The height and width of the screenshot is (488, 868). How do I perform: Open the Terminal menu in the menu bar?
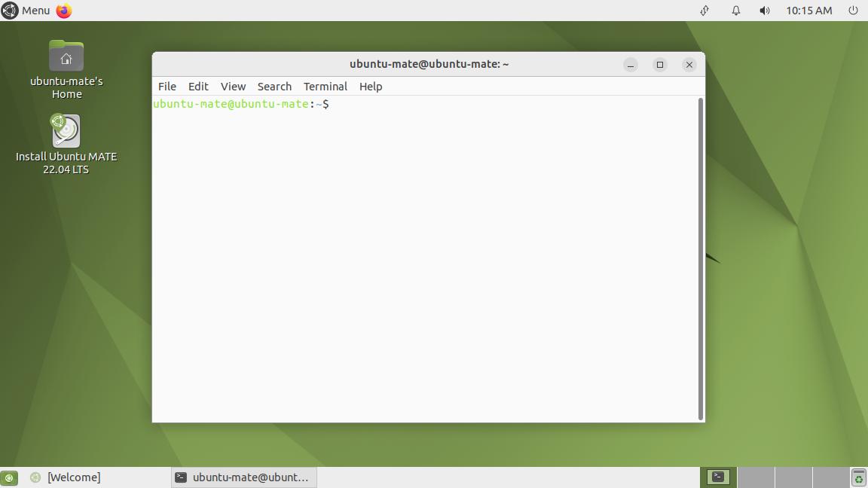(325, 87)
